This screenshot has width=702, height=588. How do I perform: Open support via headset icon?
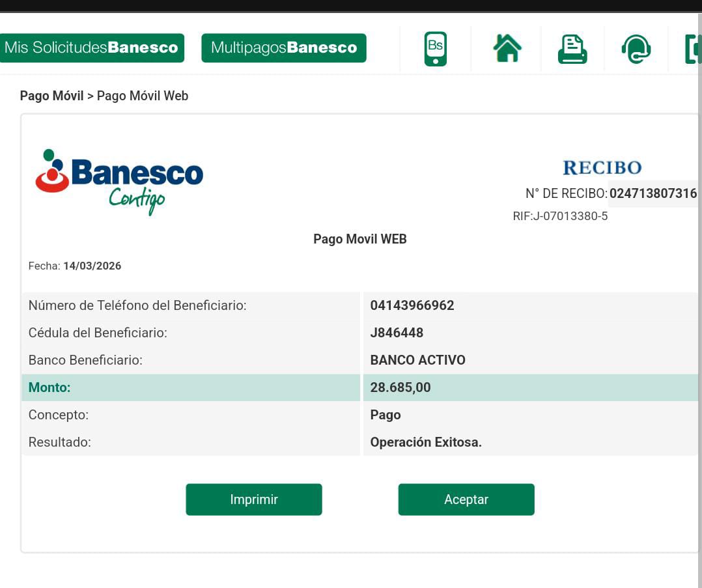pyautogui.click(x=636, y=49)
